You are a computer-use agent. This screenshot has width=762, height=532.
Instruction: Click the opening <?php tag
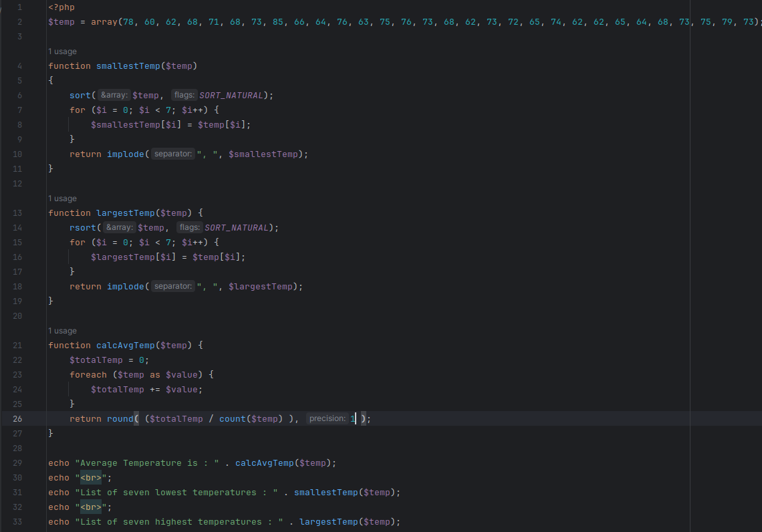coord(61,7)
